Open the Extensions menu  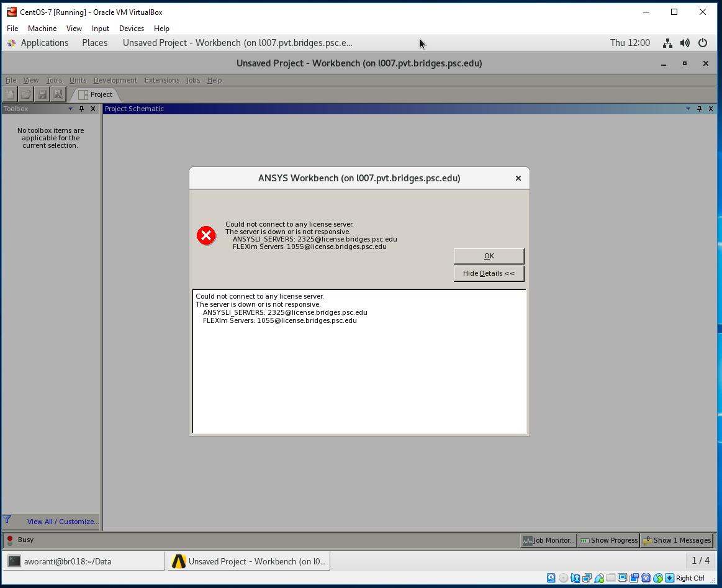click(161, 80)
